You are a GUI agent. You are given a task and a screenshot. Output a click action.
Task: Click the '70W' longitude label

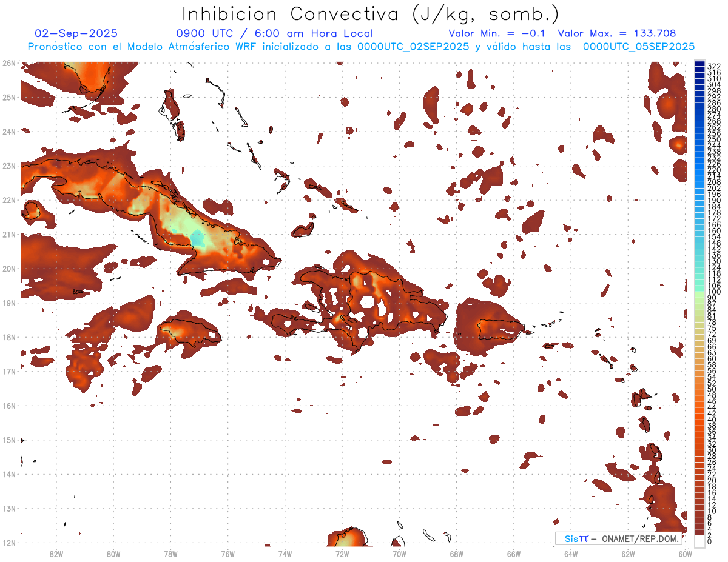click(399, 554)
